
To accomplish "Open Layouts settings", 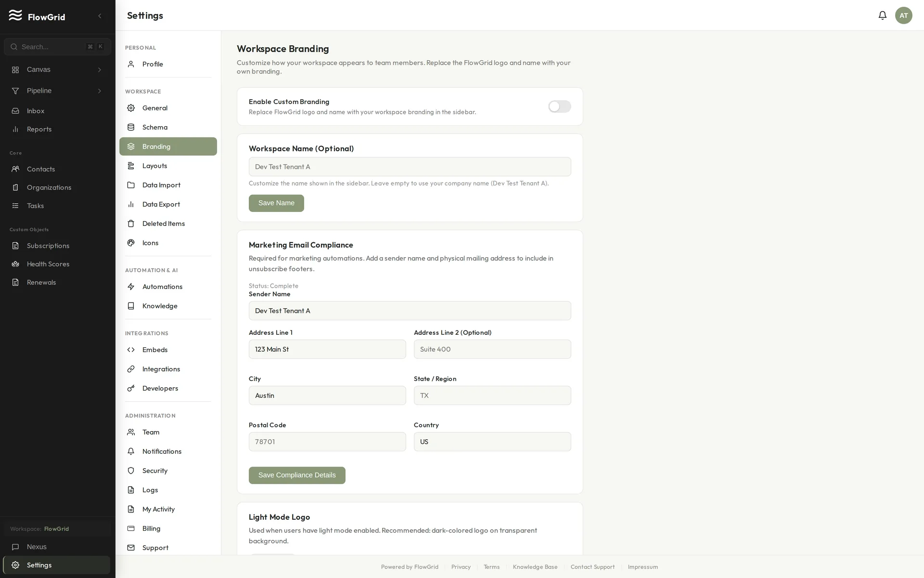I will tap(168, 166).
